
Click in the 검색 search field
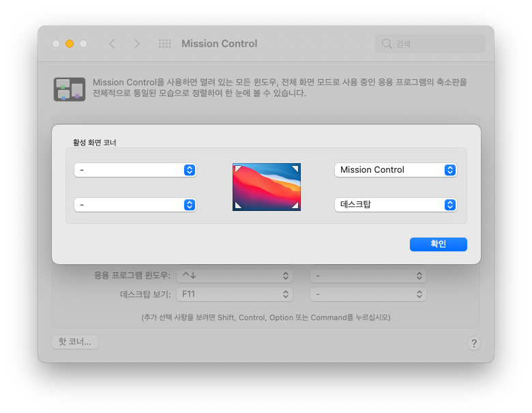click(430, 44)
